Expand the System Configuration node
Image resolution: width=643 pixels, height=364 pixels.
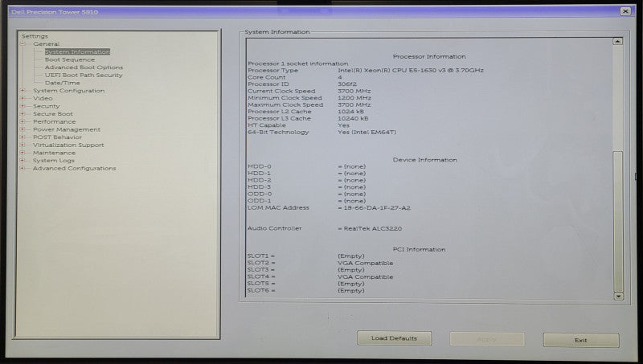pos(23,91)
